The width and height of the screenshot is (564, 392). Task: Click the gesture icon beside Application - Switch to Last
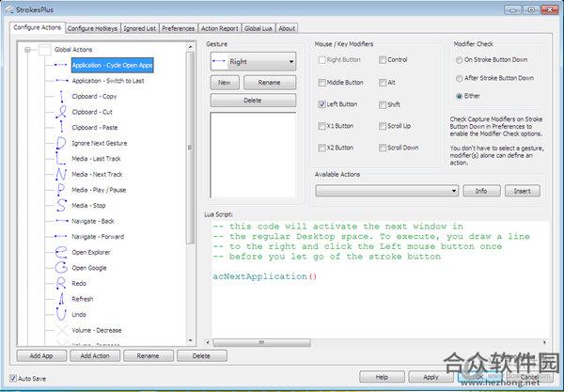pyautogui.click(x=62, y=81)
